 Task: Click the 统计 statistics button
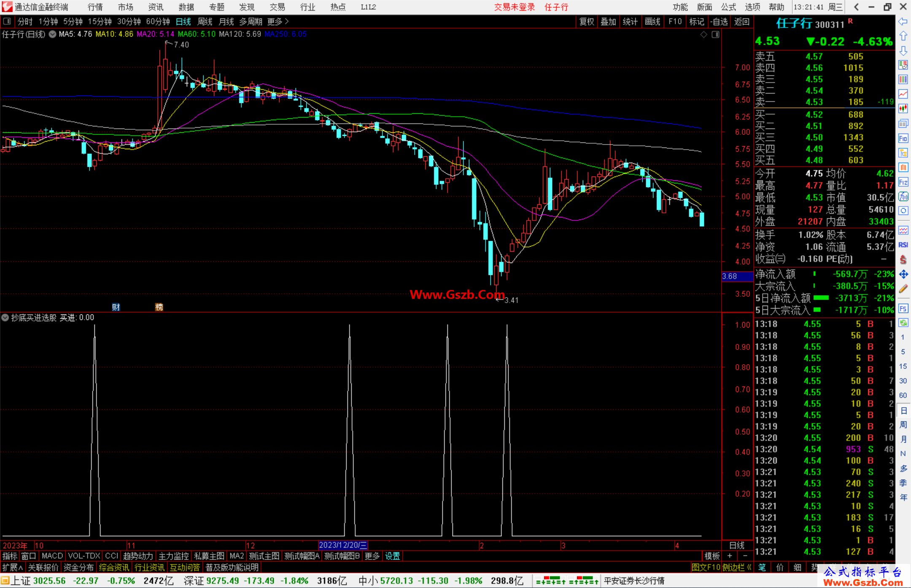click(x=630, y=21)
